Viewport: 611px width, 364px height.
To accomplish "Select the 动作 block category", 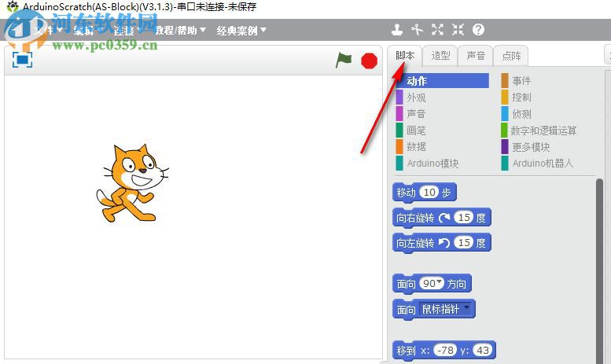I will [x=442, y=81].
